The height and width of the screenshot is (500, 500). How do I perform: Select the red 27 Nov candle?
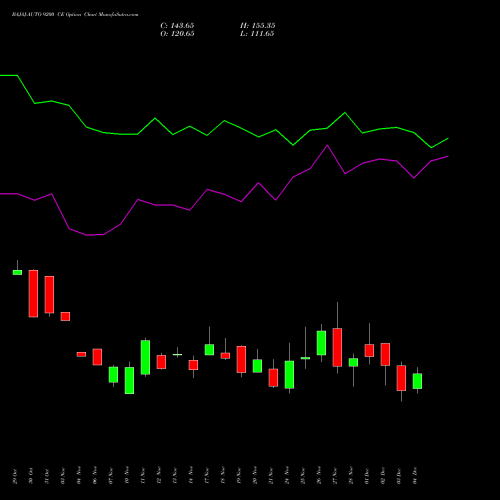pyautogui.click(x=337, y=347)
